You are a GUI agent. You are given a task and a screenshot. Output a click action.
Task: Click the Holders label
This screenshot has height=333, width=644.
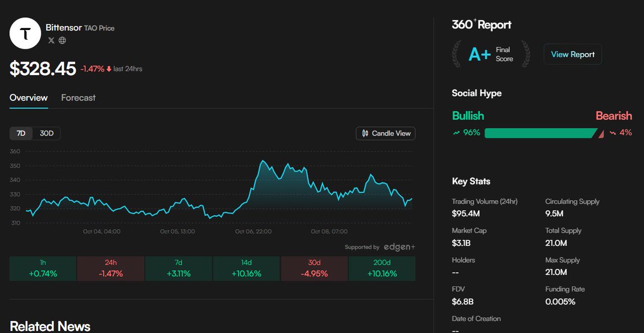click(463, 260)
